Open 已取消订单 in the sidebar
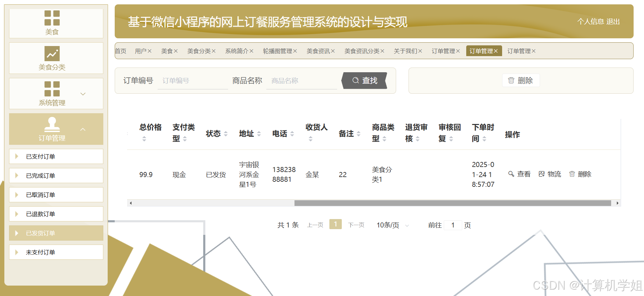Image resolution: width=644 pixels, height=296 pixels. [56, 195]
